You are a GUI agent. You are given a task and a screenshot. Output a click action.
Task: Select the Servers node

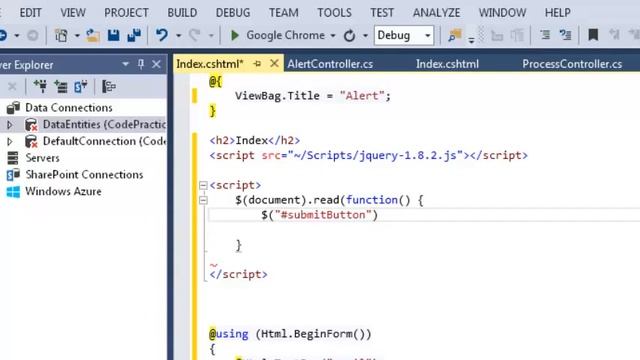pos(42,158)
